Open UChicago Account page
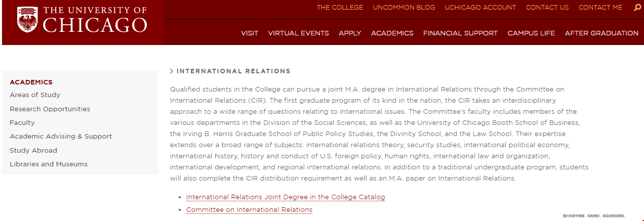644x221 pixels. pos(480,8)
